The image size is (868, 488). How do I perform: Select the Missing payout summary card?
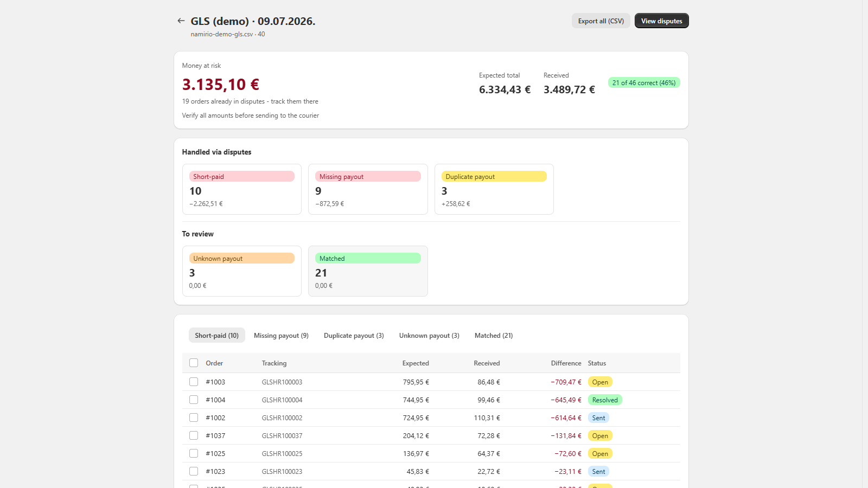click(x=368, y=189)
